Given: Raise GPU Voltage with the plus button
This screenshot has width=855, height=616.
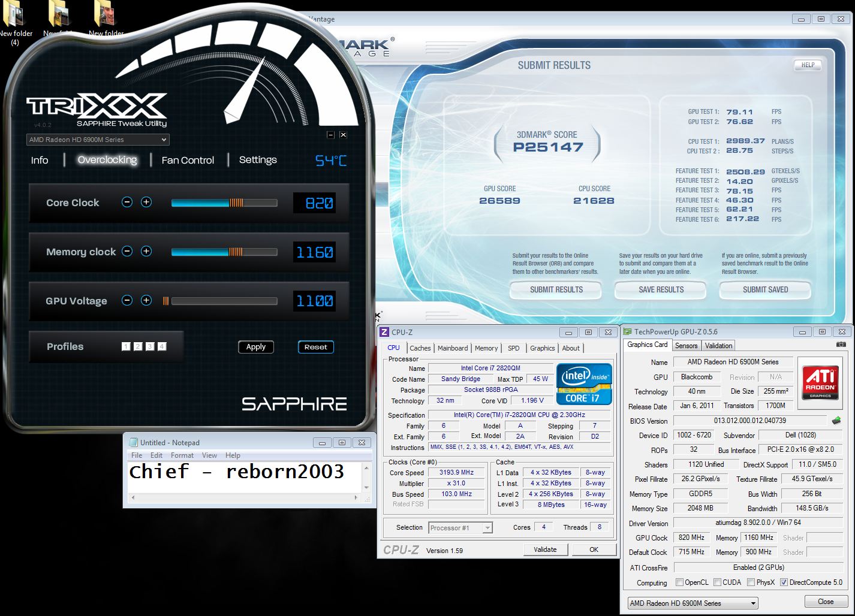Looking at the screenshot, I should coord(146,300).
